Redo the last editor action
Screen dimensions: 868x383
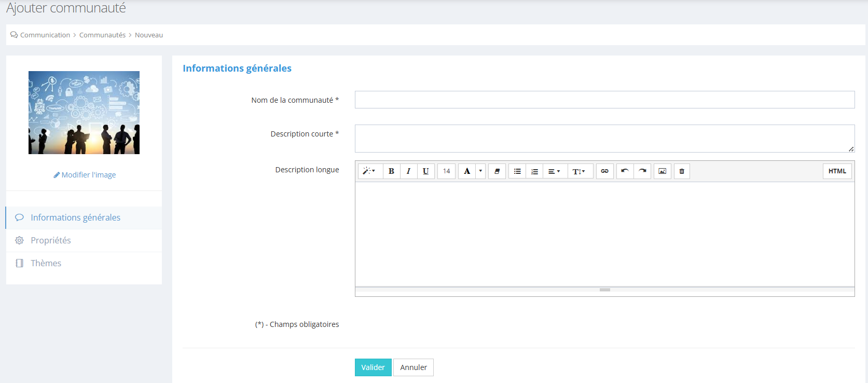click(642, 171)
